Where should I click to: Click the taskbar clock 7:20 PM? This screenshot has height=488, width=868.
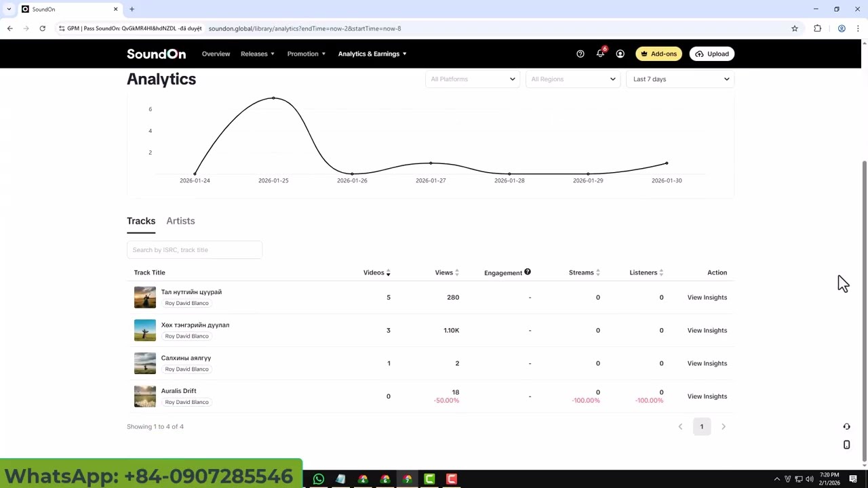(829, 475)
